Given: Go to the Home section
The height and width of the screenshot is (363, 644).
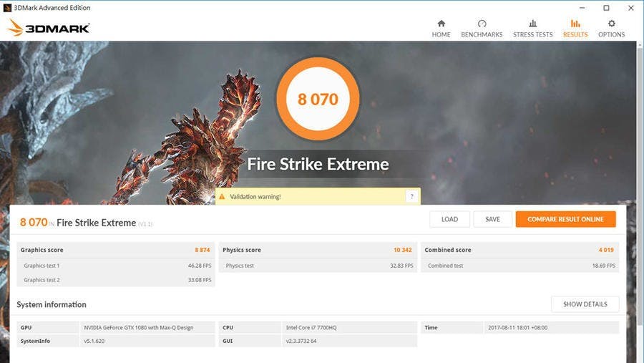Looking at the screenshot, I should pyautogui.click(x=441, y=28).
